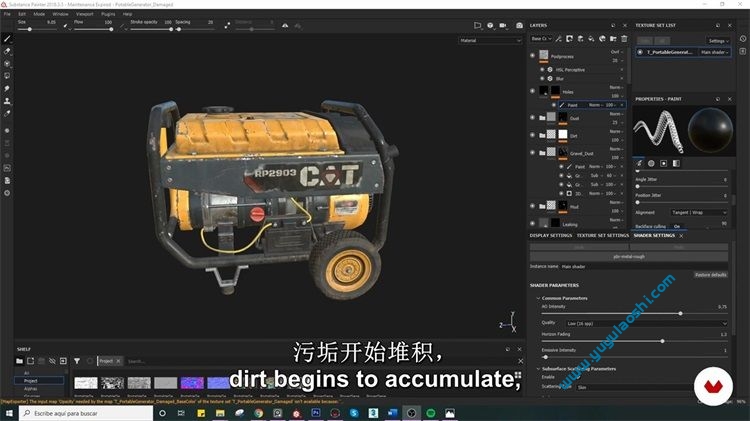This screenshot has height=421, width=750.
Task: Open the Scattering type Skin dropdown
Action: pos(635,388)
